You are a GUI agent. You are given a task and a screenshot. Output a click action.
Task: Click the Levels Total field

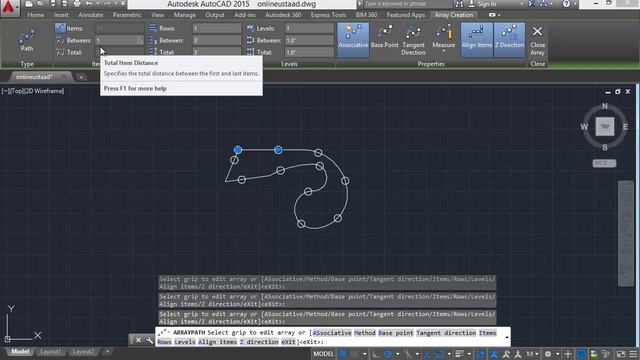point(309,52)
